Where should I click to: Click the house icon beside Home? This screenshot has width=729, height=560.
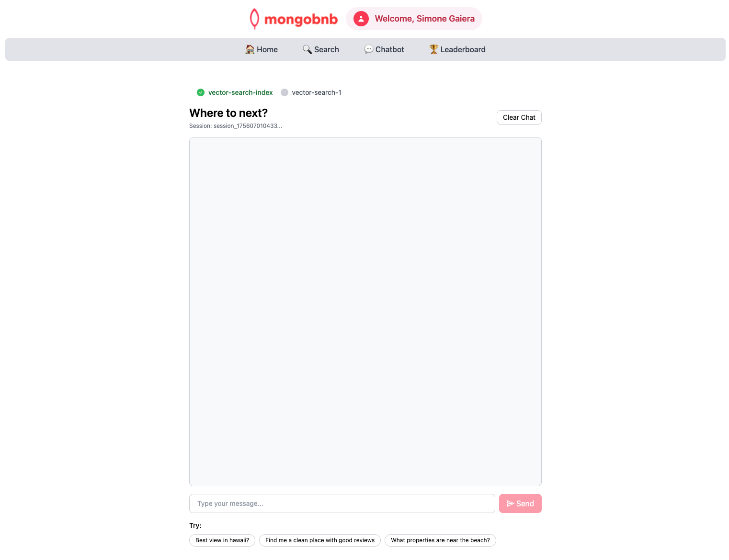pos(250,49)
